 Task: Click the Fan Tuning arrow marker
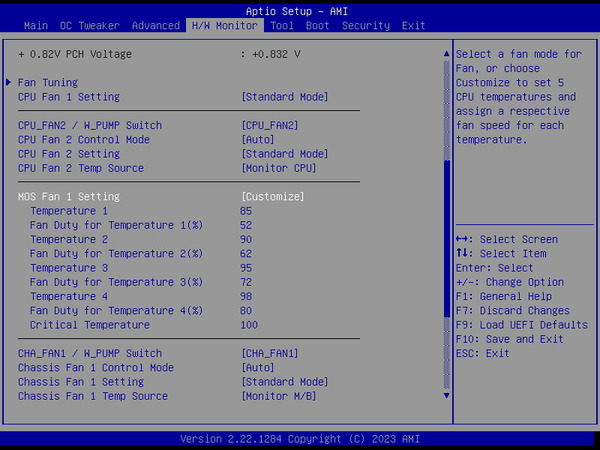[x=8, y=82]
